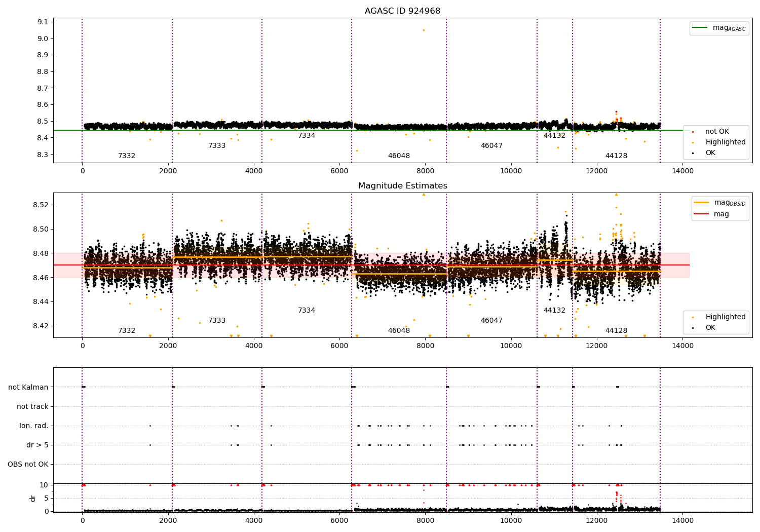Screen dimensions: 760x532
Task: Click OBSID label 44132 in Magnitude Estimates plot
Action: pyautogui.click(x=554, y=311)
